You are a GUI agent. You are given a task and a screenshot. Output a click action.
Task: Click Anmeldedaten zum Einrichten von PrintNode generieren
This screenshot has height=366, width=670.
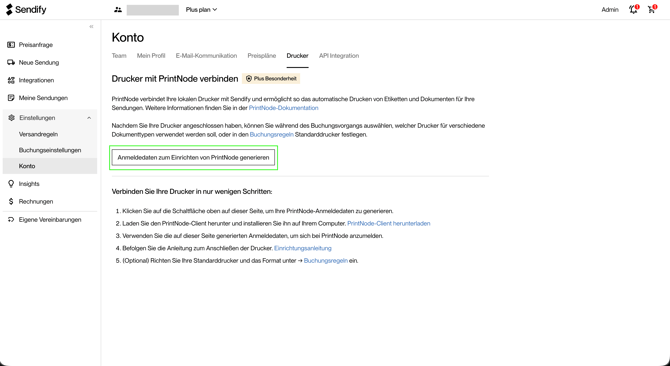[193, 157]
